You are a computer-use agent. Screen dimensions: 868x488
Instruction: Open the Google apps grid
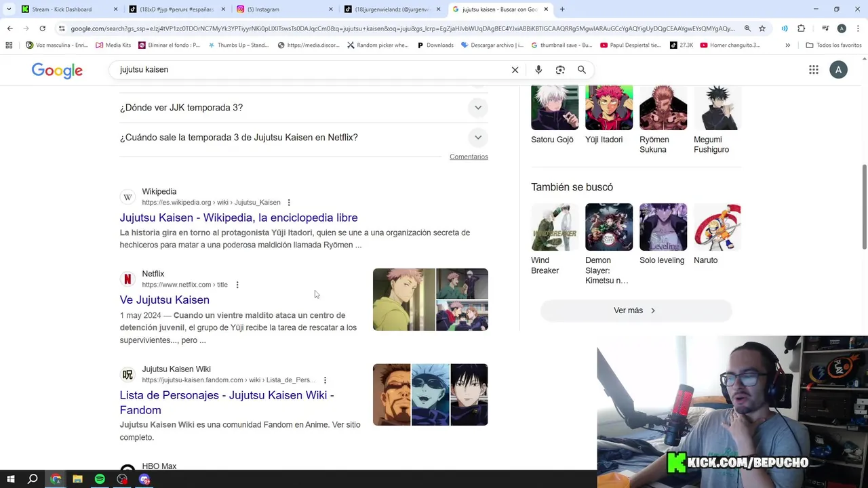click(814, 70)
